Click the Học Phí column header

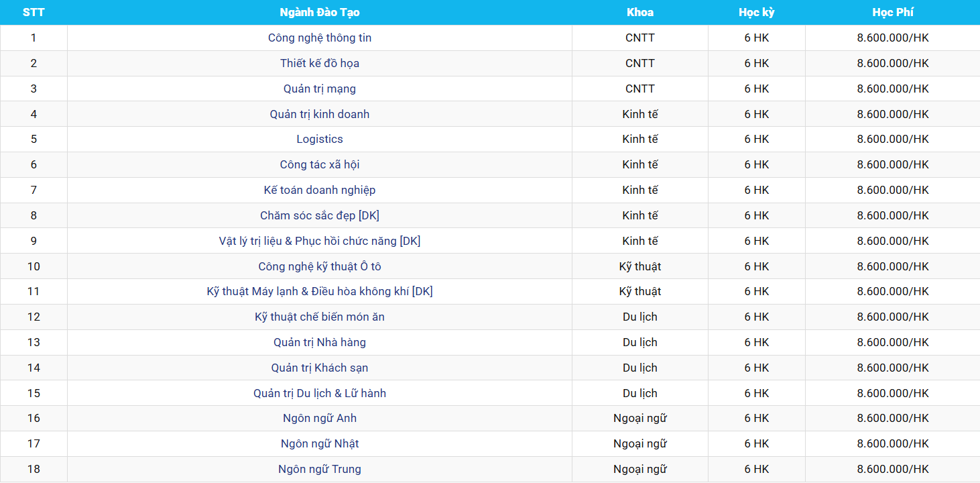click(x=893, y=13)
